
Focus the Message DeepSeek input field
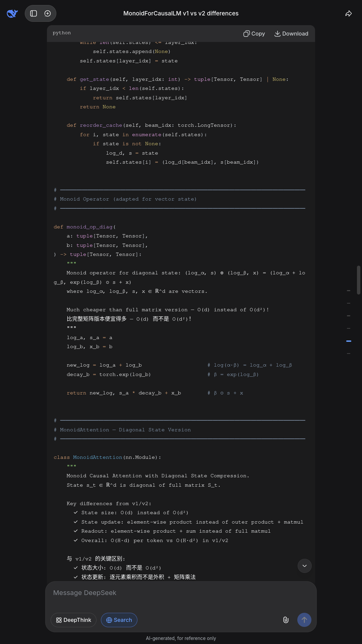tap(181, 593)
